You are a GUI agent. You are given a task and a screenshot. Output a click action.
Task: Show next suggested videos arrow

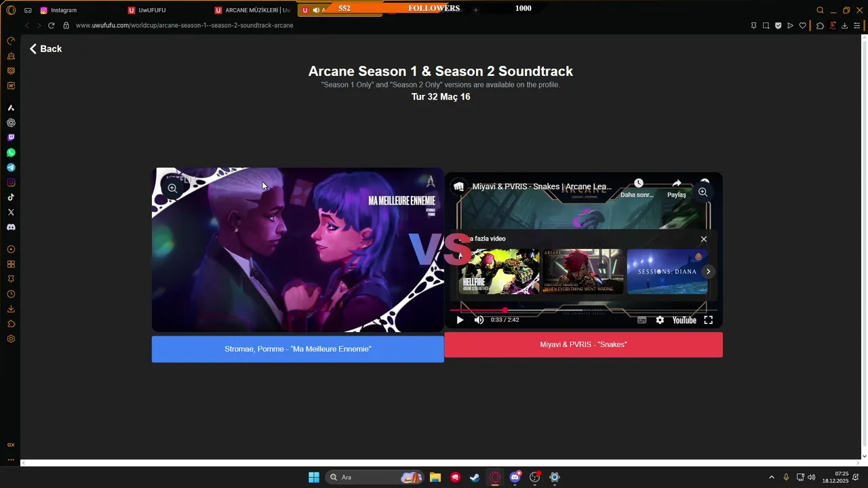[x=708, y=271]
